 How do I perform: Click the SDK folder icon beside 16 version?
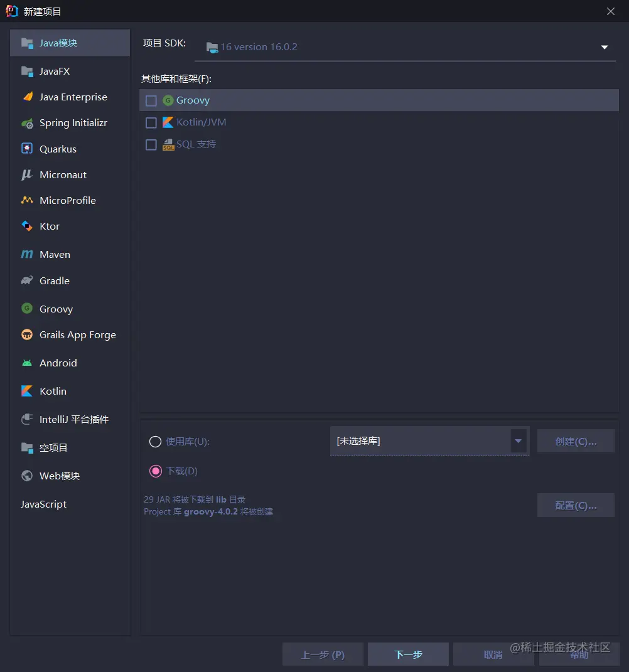point(212,48)
